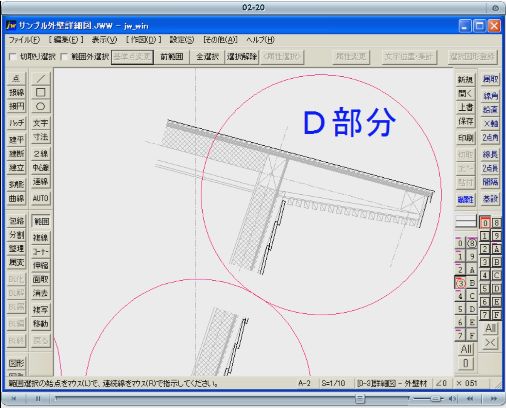Screen dimensions: 506x409
Task: Select the 複写 copy tool
Action: 40,310
